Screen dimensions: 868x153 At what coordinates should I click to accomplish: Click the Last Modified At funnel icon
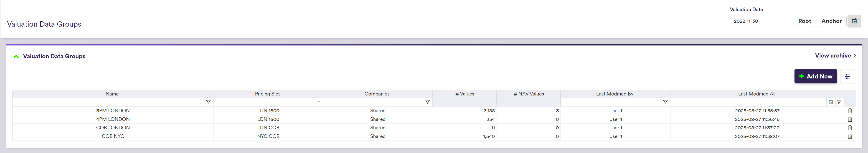pyautogui.click(x=839, y=102)
